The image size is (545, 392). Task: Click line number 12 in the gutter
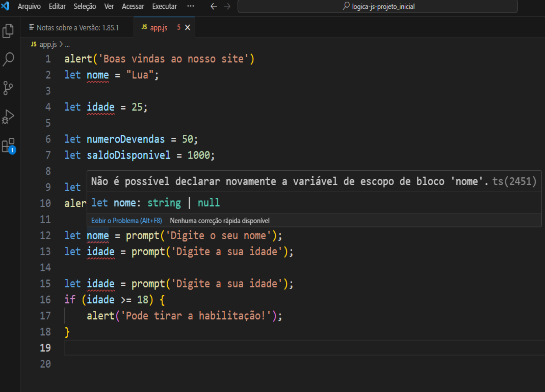click(x=45, y=235)
